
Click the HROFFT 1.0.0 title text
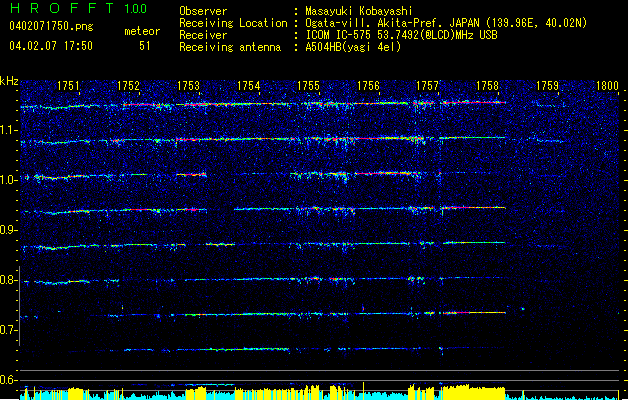point(79,8)
